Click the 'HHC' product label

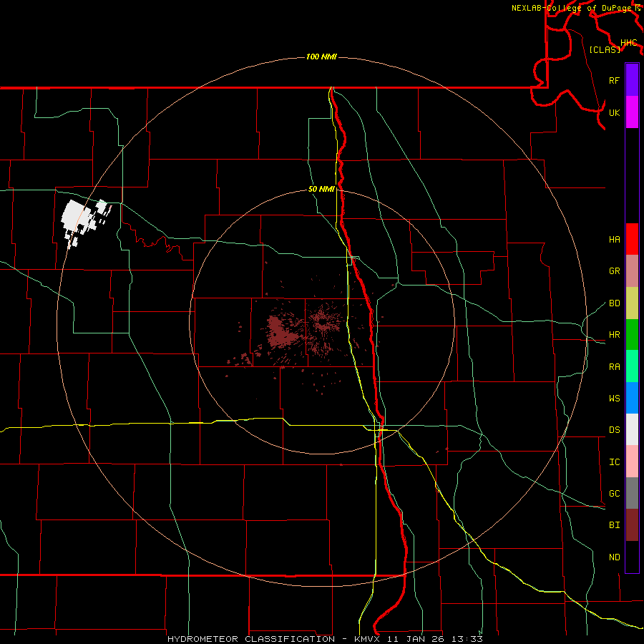click(x=628, y=43)
